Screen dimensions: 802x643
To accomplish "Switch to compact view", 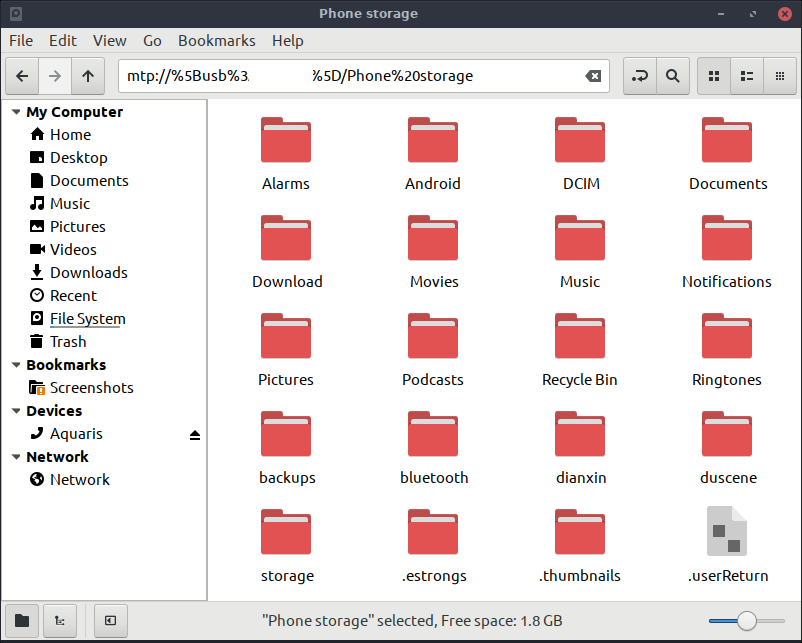I will pyautogui.click(x=778, y=76).
